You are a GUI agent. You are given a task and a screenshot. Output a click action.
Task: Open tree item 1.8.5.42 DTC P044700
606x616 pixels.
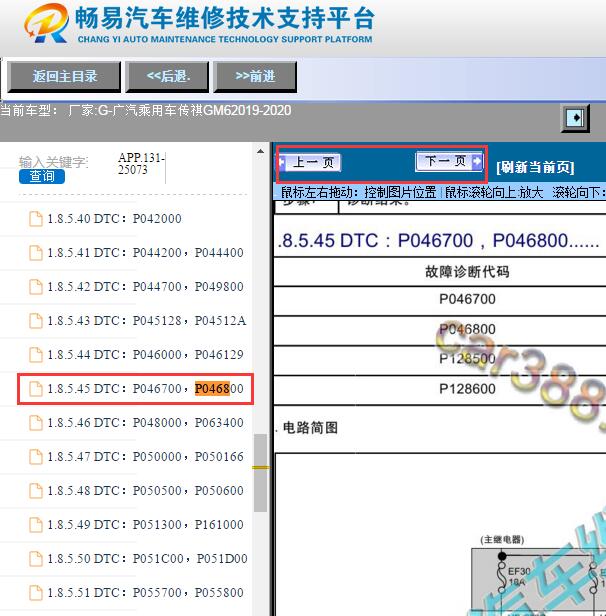[145, 287]
